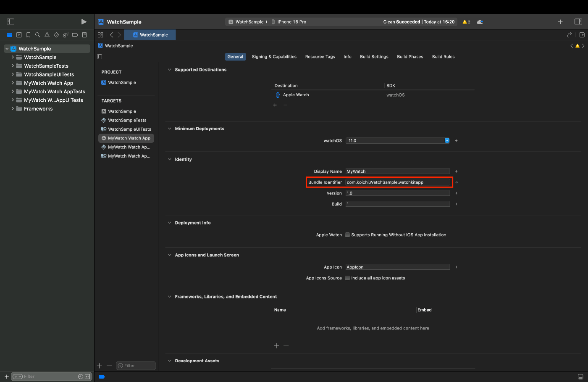
Task: Select the General tab
Action: coord(235,57)
